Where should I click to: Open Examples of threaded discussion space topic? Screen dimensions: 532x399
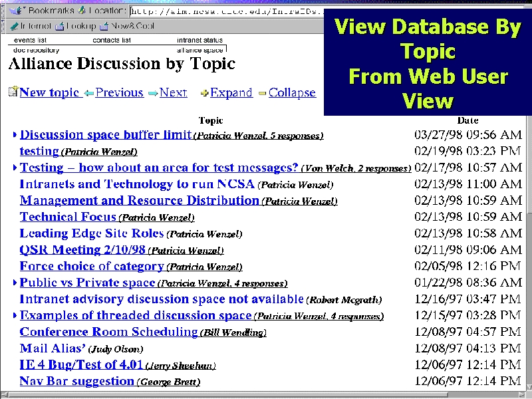(x=136, y=315)
